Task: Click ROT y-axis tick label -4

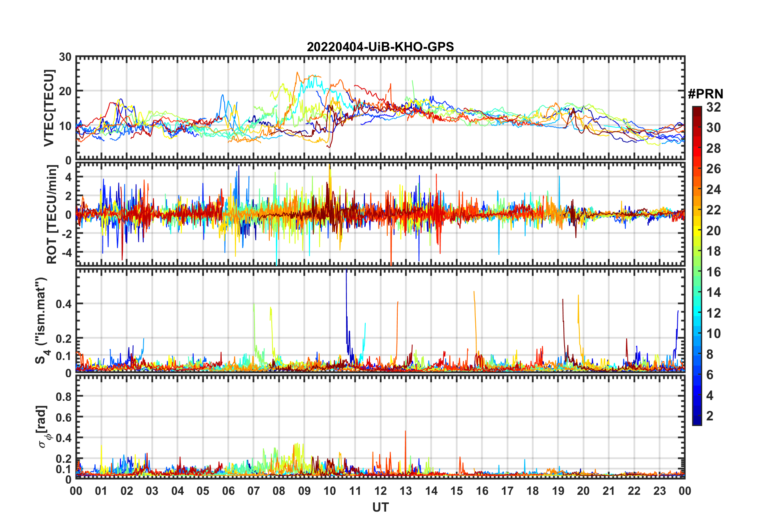Action: pyautogui.click(x=67, y=252)
